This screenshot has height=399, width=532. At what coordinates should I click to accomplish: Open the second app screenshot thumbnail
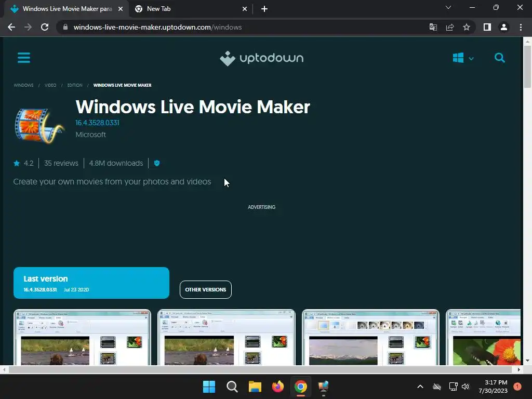[227, 337]
